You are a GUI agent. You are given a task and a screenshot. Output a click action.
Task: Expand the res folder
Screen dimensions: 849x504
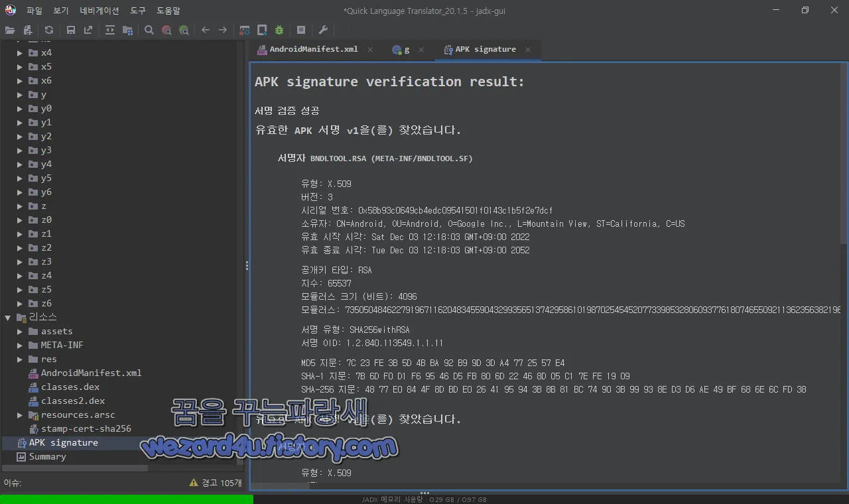20,359
